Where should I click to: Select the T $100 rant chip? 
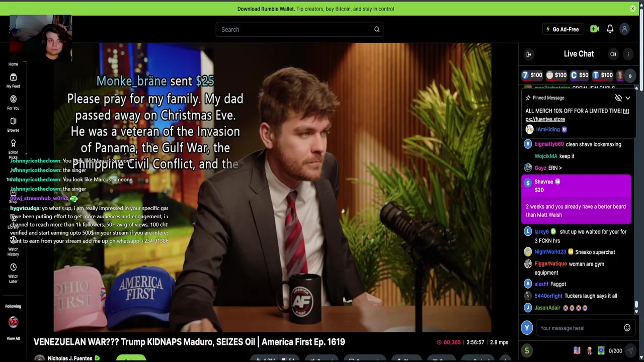(602, 75)
